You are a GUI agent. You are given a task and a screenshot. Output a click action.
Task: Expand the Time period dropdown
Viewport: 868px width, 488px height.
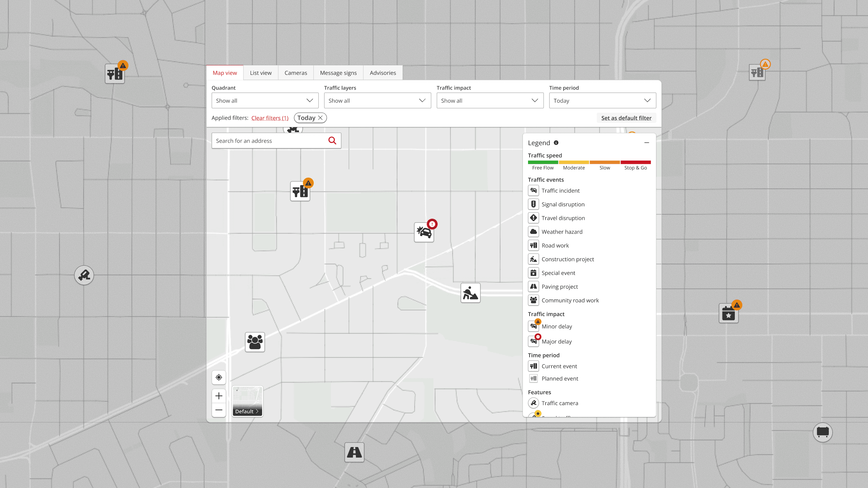click(x=602, y=100)
